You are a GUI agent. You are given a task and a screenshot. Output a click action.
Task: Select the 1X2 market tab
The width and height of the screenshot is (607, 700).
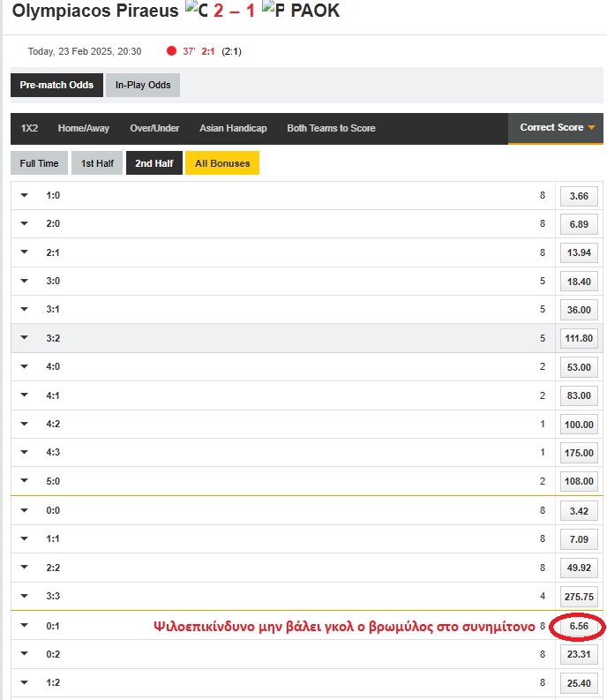(x=30, y=128)
